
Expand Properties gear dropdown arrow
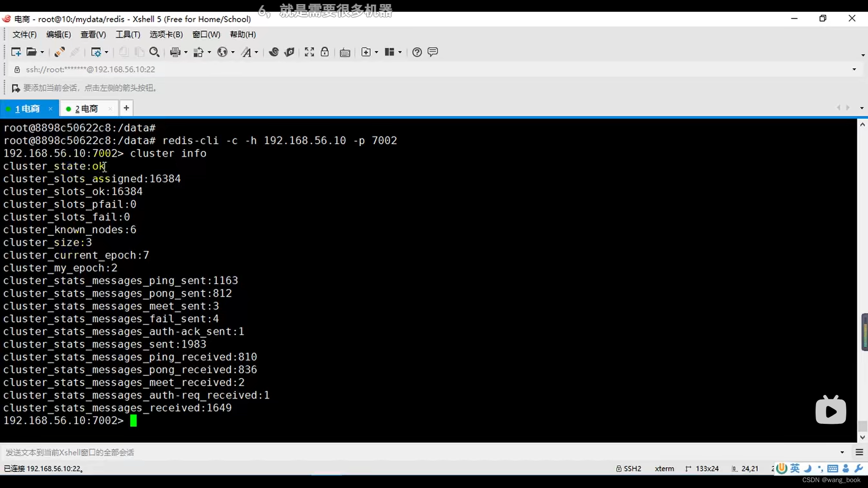[107, 52]
